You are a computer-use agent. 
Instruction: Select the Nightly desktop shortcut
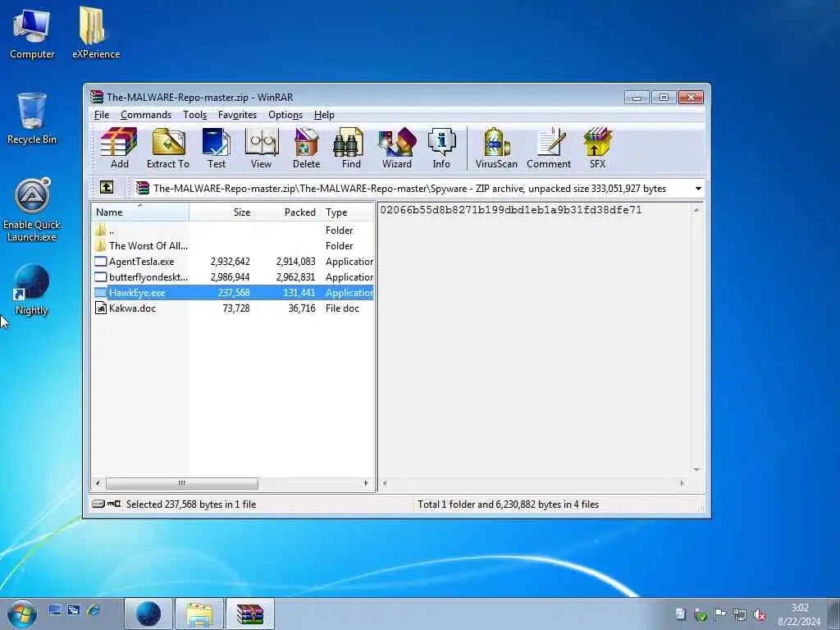(x=32, y=290)
